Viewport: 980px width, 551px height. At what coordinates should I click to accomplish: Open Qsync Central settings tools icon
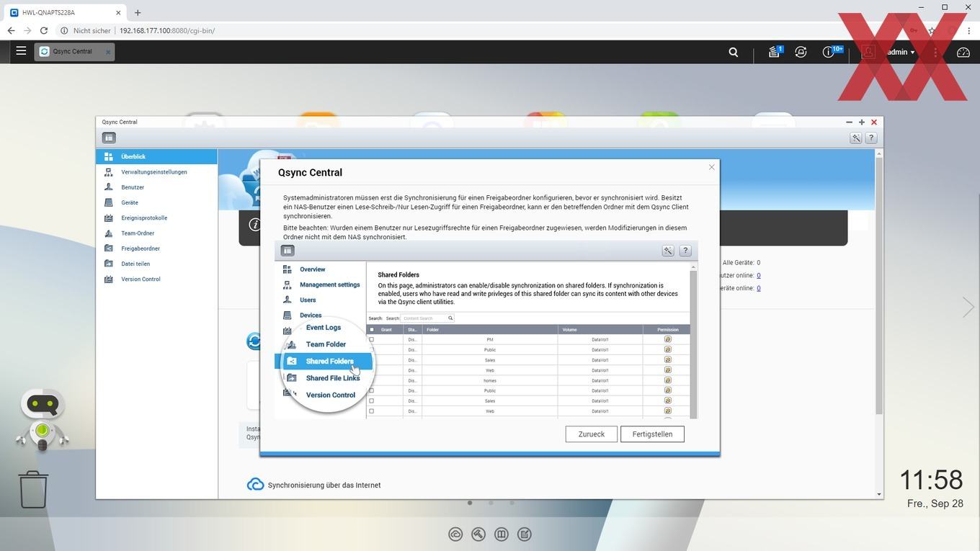[855, 138]
